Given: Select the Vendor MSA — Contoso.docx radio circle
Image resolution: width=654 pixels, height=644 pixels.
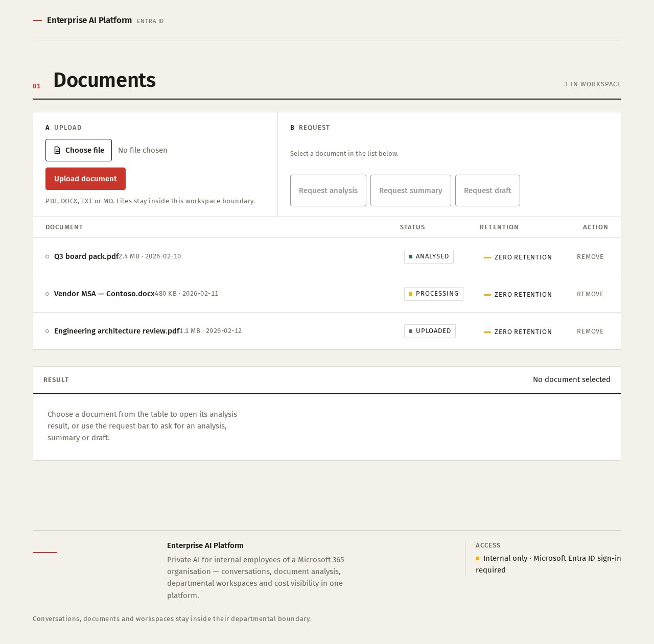Looking at the screenshot, I should (x=48, y=294).
